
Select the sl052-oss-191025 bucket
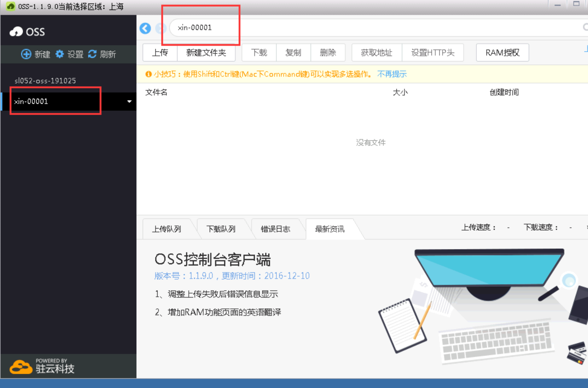coord(45,81)
